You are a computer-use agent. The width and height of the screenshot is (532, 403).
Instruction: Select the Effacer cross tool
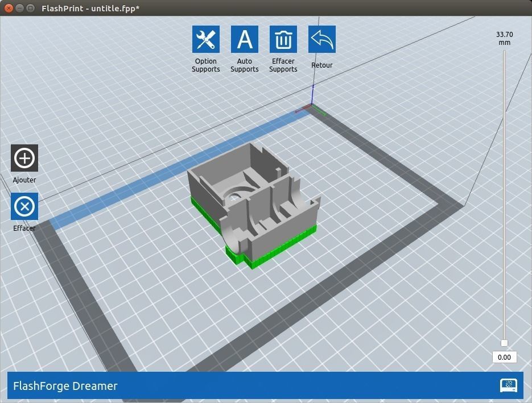point(24,206)
